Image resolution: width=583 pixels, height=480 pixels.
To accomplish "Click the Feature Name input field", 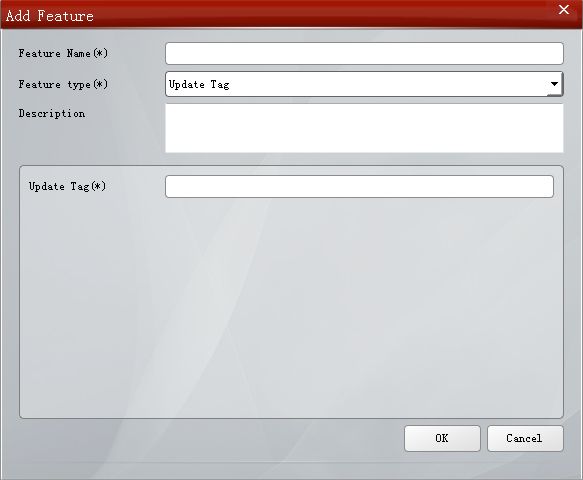I will [364, 54].
